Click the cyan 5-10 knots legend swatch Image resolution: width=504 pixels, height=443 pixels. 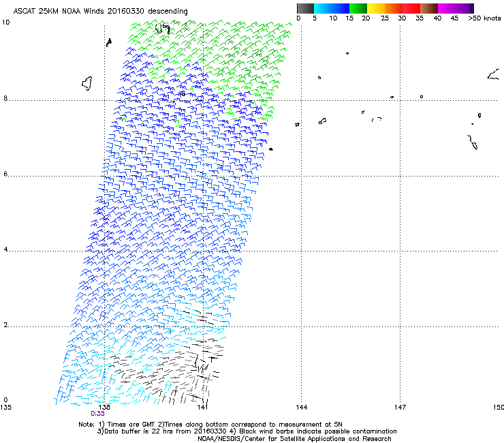click(322, 8)
